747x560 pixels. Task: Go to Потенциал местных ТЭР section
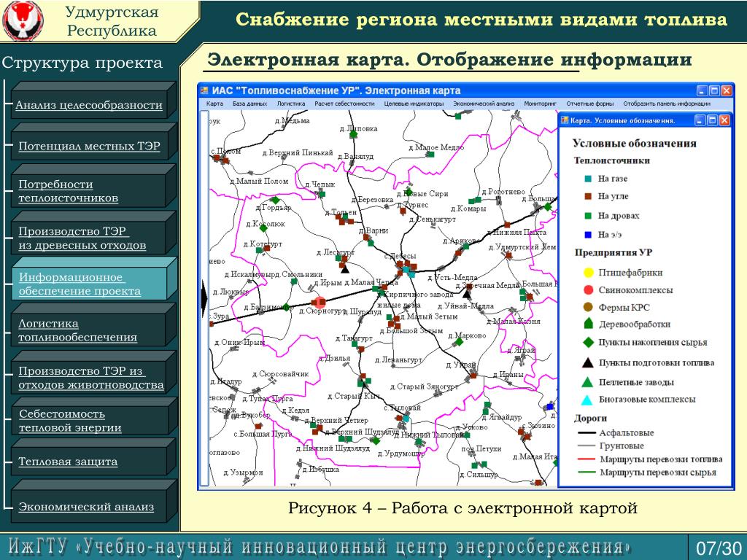(x=89, y=146)
